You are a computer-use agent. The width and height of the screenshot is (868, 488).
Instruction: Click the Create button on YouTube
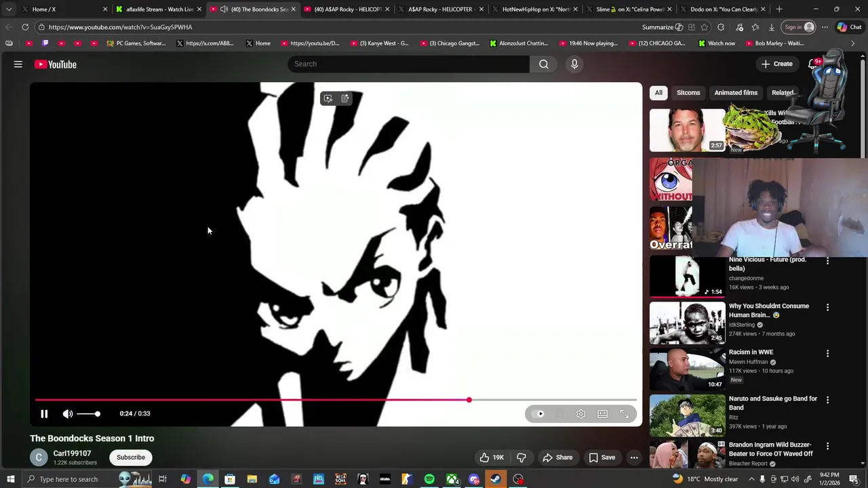776,64
